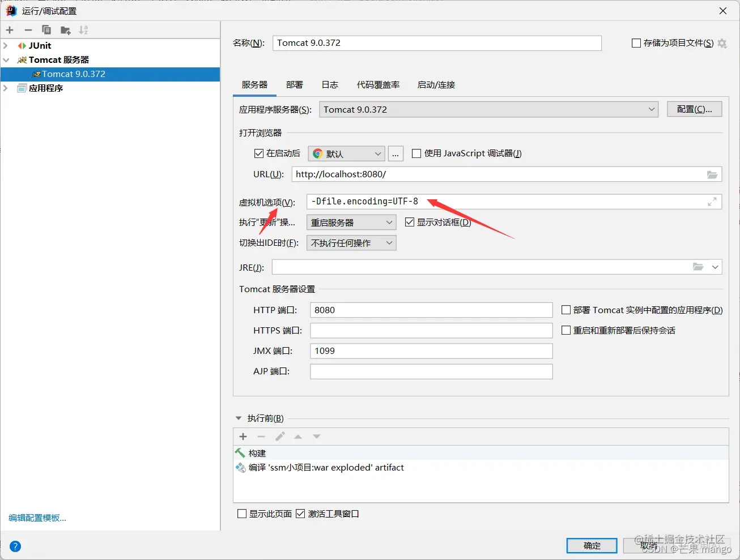
Task: Edit the selected before-launch task
Action: click(280, 437)
